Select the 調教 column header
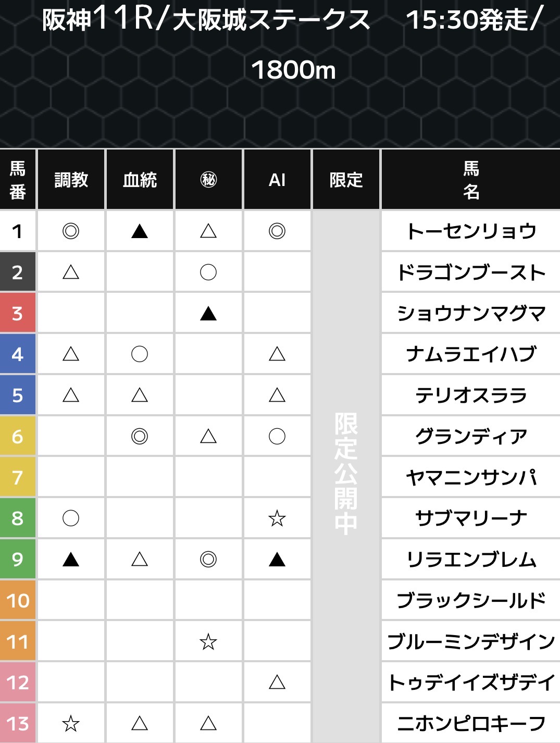This screenshot has height=743, width=560. [x=71, y=180]
